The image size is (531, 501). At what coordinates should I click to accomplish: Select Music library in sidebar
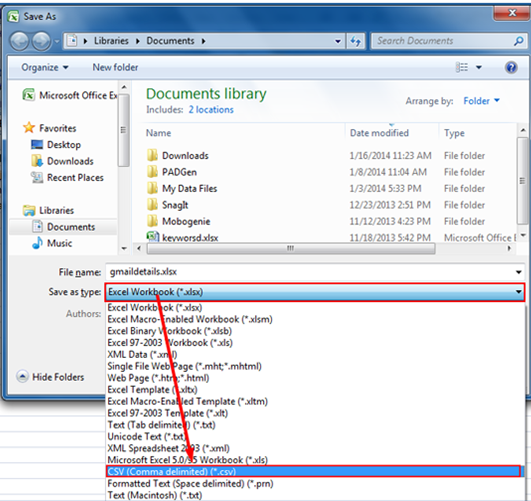pyautogui.click(x=52, y=243)
